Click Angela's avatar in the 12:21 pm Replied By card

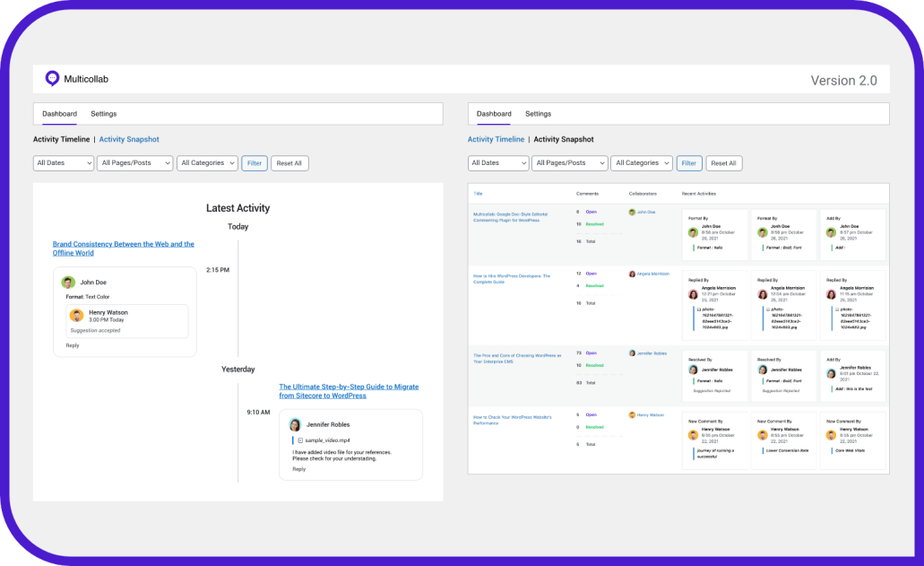694,294
